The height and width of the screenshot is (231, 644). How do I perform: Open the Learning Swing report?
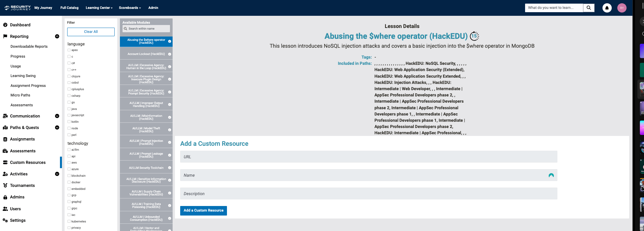point(23,76)
